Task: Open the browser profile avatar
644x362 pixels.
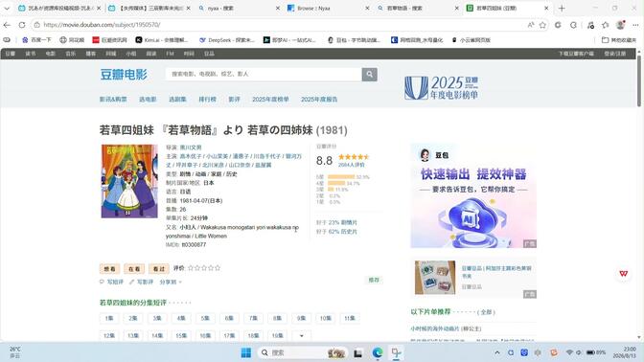Action: pyautogui.click(x=621, y=25)
